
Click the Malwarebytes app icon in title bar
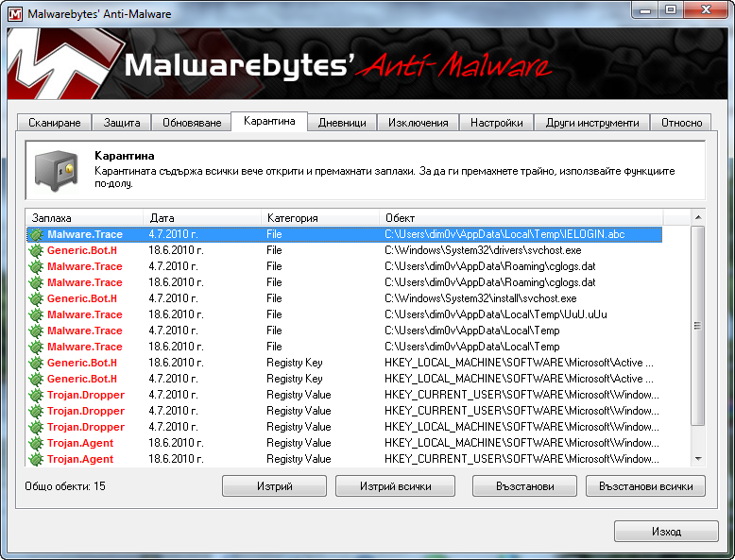[x=15, y=14]
